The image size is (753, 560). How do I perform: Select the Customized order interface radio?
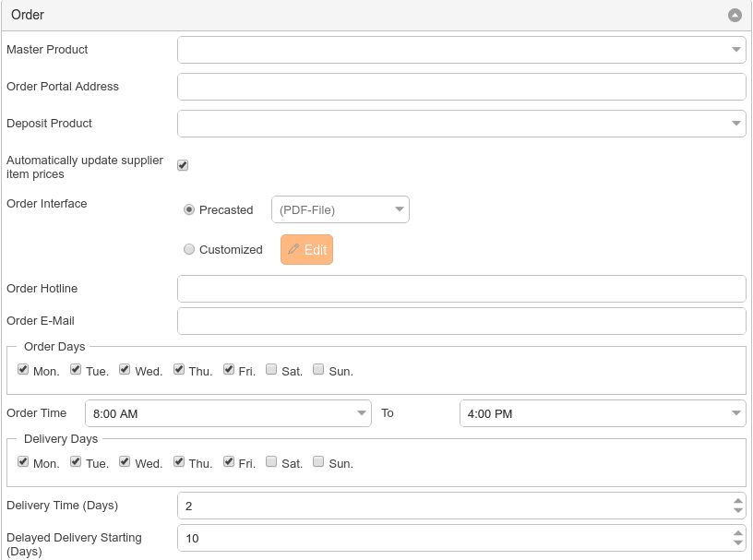tap(189, 249)
